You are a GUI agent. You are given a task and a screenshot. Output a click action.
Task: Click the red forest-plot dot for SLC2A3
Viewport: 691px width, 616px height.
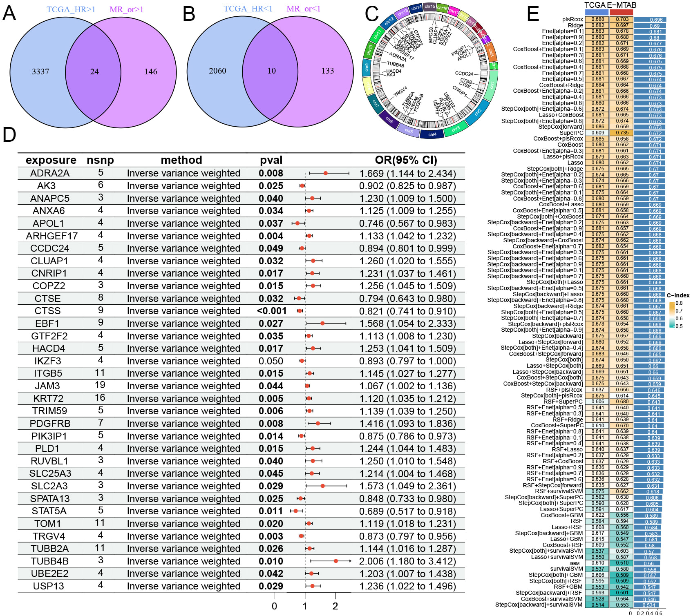323,486
